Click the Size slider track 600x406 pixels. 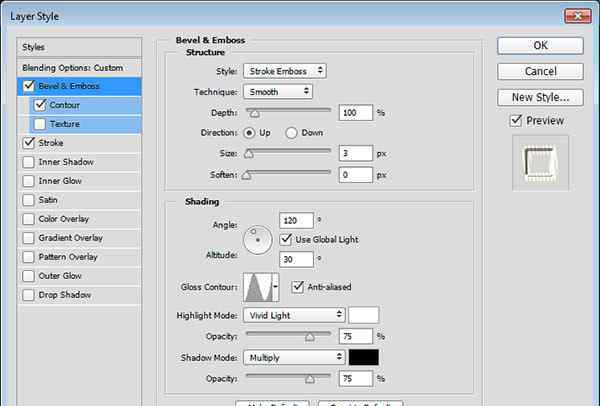pos(290,154)
